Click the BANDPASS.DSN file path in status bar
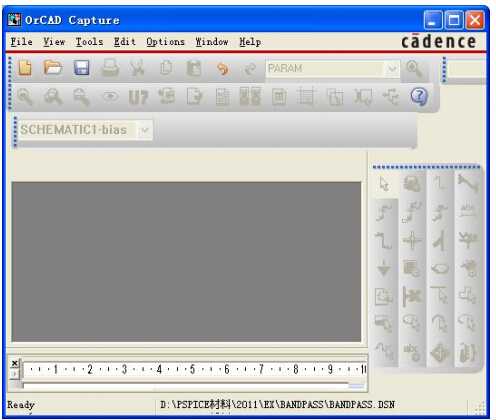The image size is (496, 420). point(277,405)
